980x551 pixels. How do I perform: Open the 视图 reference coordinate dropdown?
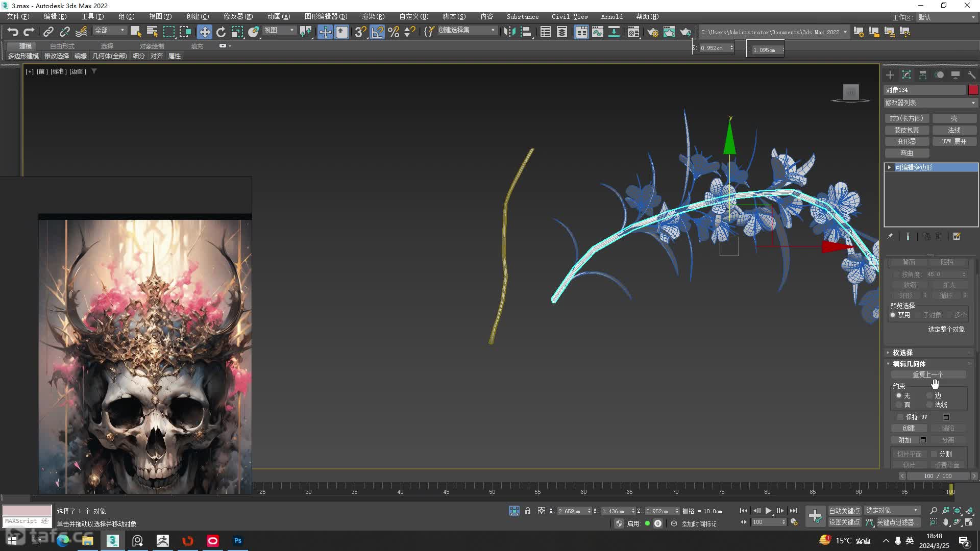coord(279,31)
